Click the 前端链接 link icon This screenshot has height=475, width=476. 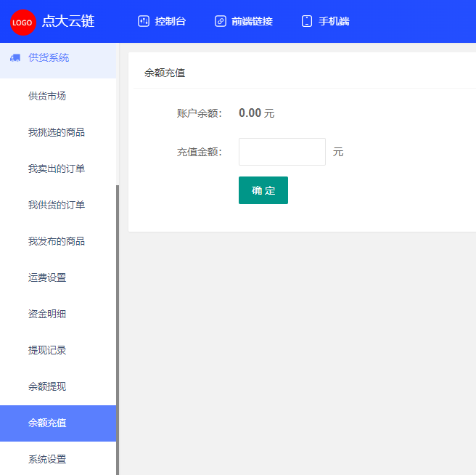point(221,21)
